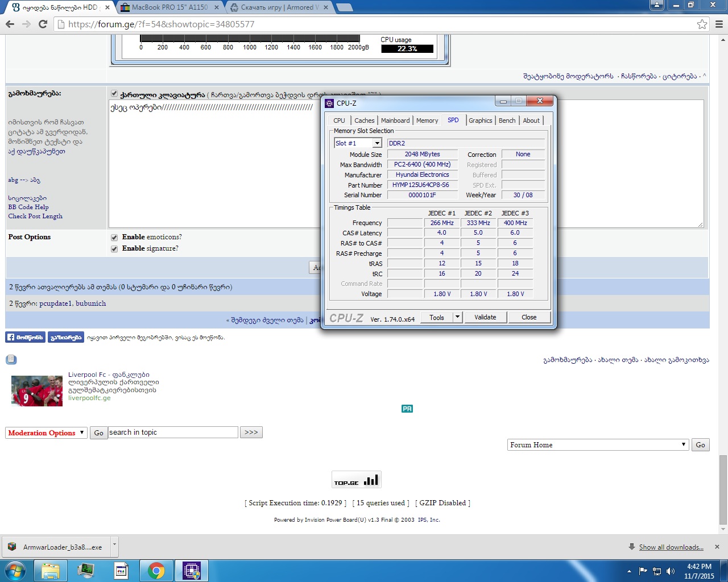Click the Facebook share button
Image resolution: width=728 pixels, height=582 pixels.
pyautogui.click(x=66, y=337)
